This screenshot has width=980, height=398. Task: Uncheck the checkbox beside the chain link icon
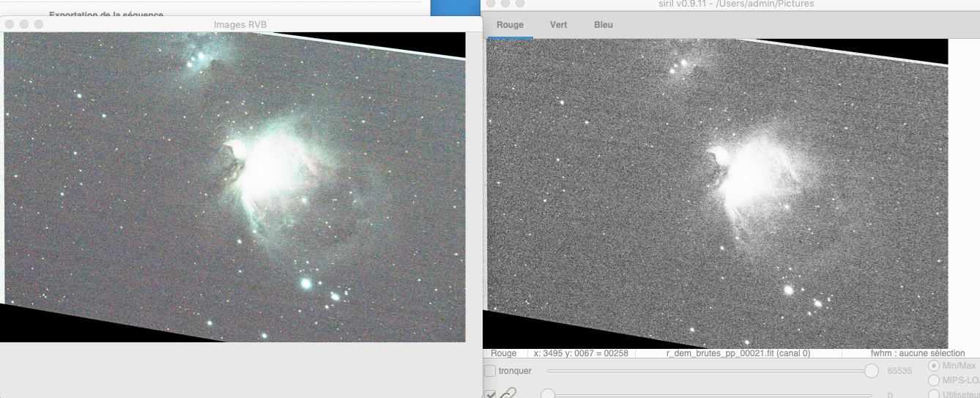[x=491, y=394]
